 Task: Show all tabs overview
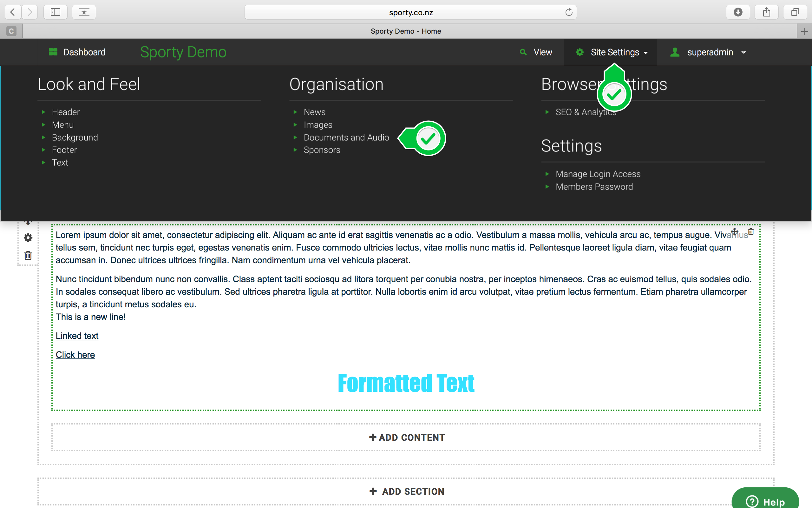[795, 12]
